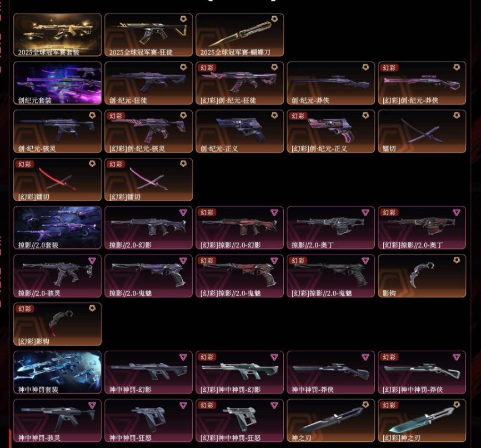
Task: Select the 2025全球冠军赛-狂徒 rifle card
Action: pyautogui.click(x=148, y=34)
